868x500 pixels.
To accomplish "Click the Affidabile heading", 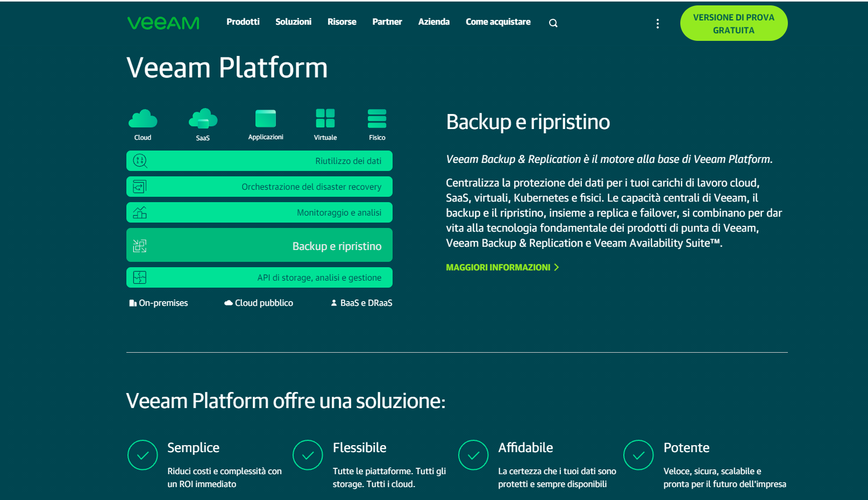I will click(525, 448).
